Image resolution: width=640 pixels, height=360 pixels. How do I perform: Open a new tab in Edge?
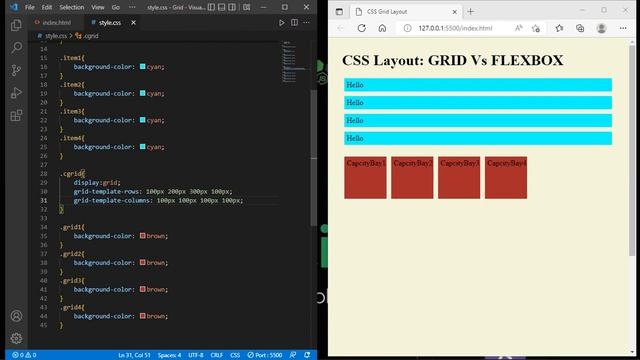point(471,11)
